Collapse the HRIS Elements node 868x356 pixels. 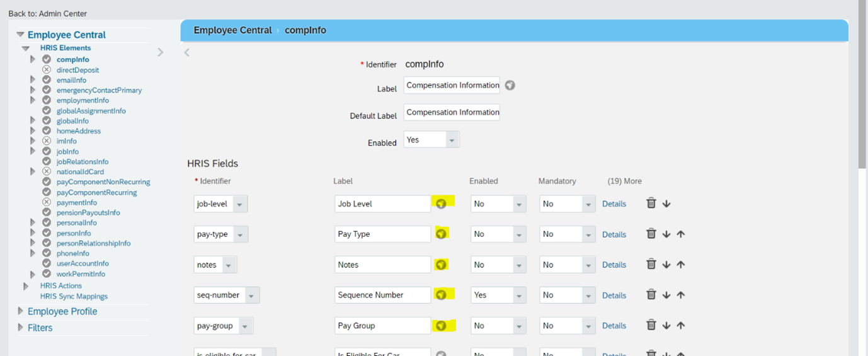[26, 48]
